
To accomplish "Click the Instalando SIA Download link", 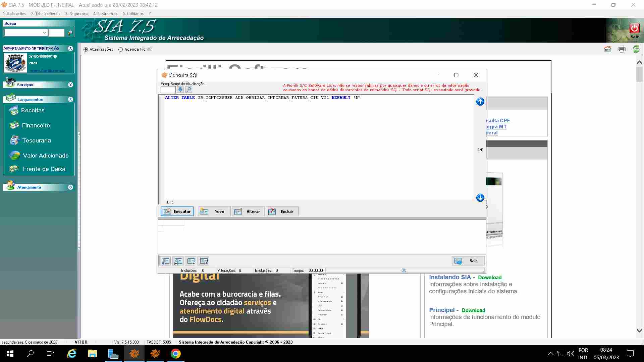I will point(490,278).
